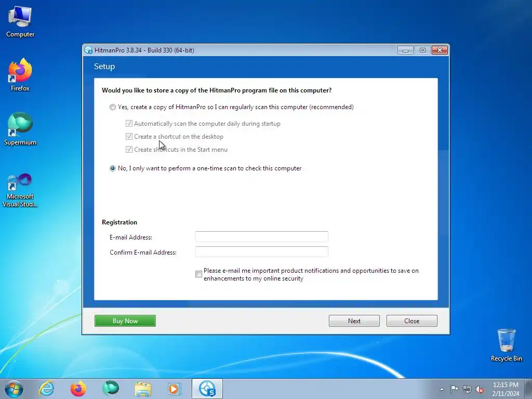Image resolution: width=532 pixels, height=399 pixels.
Task: Toggle 'Create shortcuts in the Start menu'
Action: pos(129,149)
